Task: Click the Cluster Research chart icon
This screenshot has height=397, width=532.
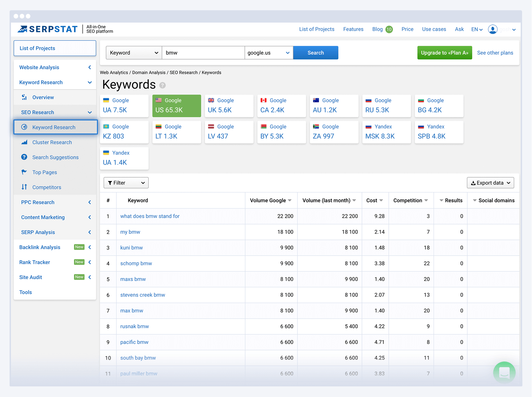Action: (24, 142)
